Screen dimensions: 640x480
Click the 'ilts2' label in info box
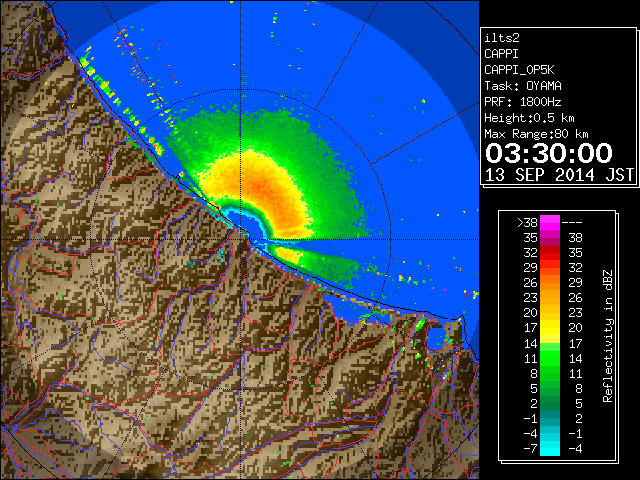click(502, 38)
